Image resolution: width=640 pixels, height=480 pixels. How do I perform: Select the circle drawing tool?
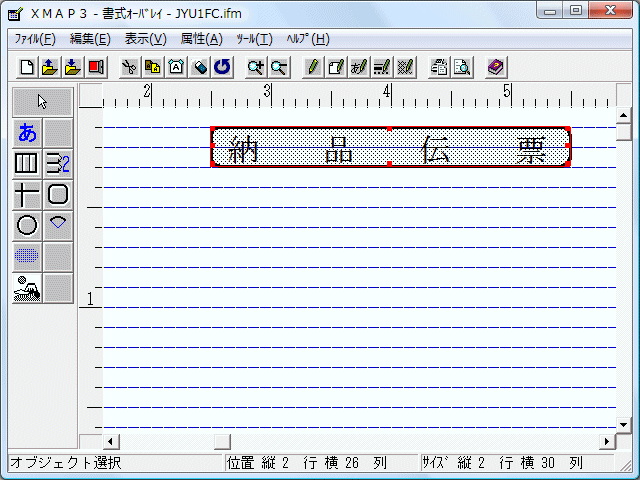(x=27, y=225)
